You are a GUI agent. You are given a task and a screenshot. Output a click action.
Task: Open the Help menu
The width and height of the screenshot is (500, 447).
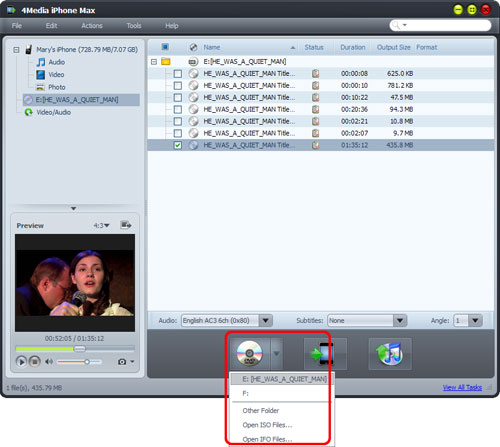pyautogui.click(x=172, y=26)
